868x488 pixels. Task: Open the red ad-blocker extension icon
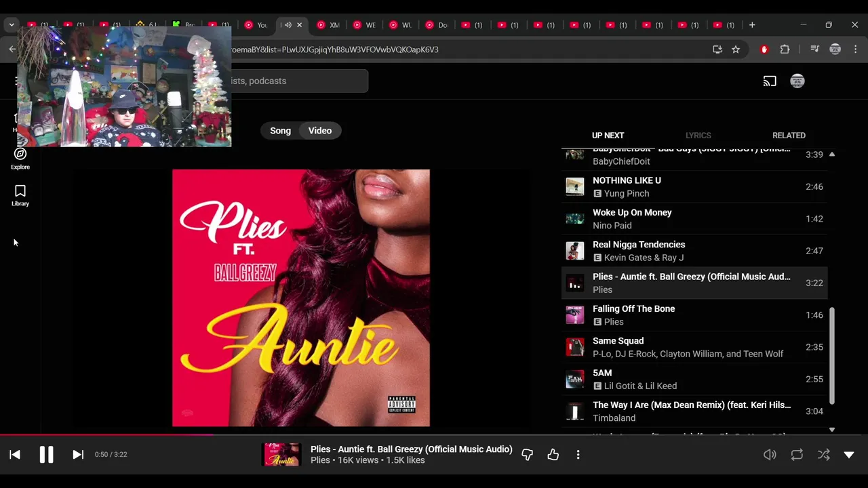[x=764, y=49]
